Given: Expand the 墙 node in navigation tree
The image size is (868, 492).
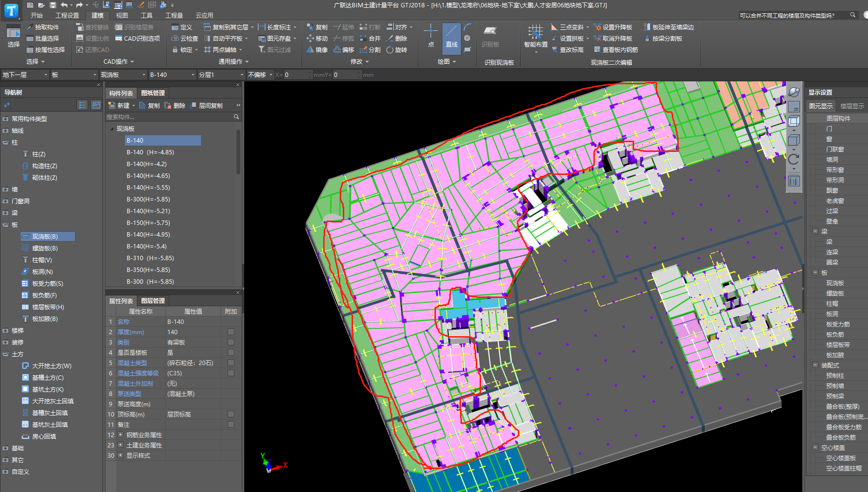Looking at the screenshot, I should click(x=5, y=190).
